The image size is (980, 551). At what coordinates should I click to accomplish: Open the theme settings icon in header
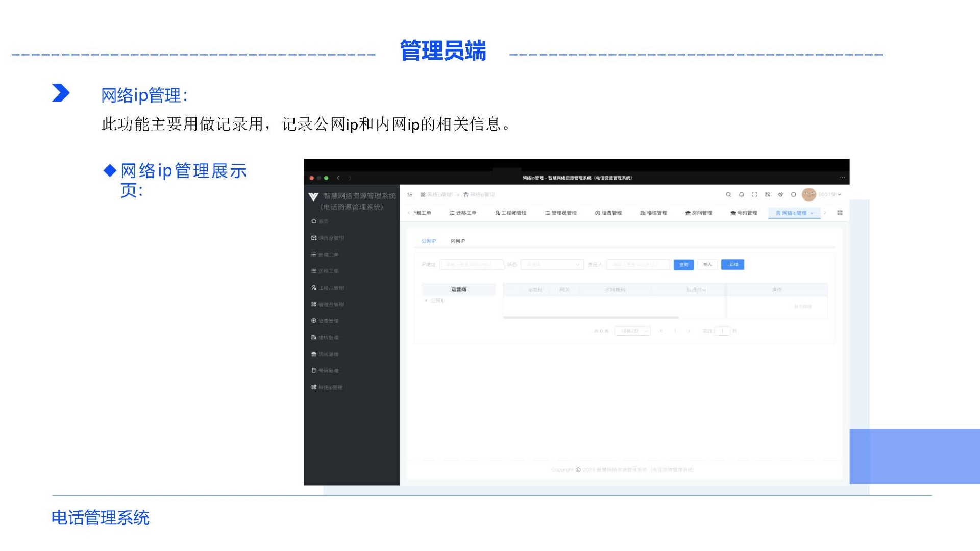[780, 194]
